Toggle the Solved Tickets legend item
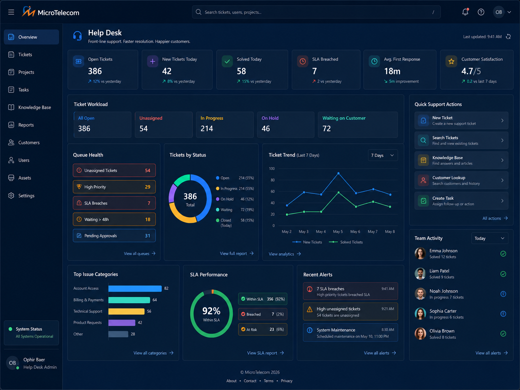 click(x=346, y=242)
